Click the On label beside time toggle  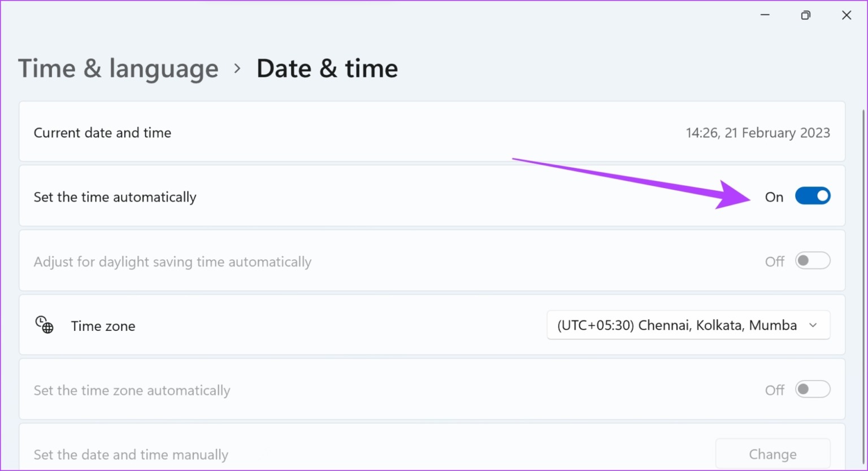pyautogui.click(x=774, y=197)
